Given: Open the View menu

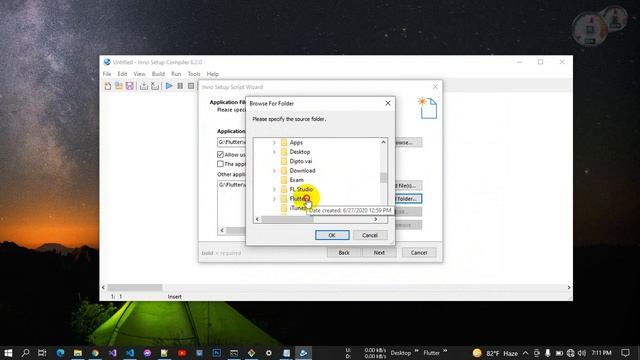Looking at the screenshot, I should point(139,74).
